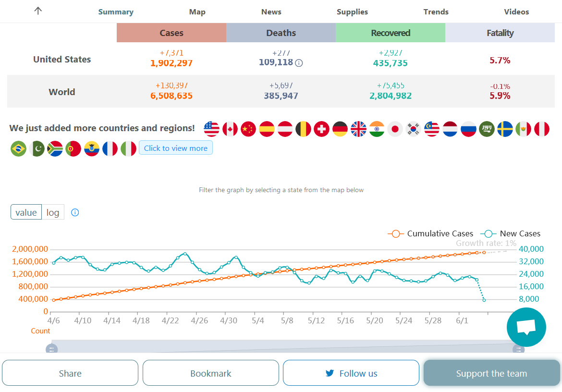Viewport: 562px width, 392px height.
Task: Expand the list with Click to view more
Action: tap(176, 148)
